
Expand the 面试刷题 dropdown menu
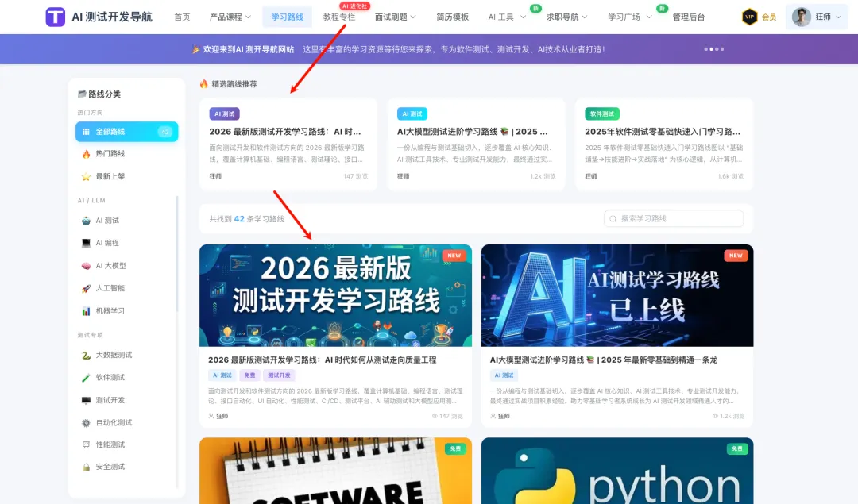(395, 17)
